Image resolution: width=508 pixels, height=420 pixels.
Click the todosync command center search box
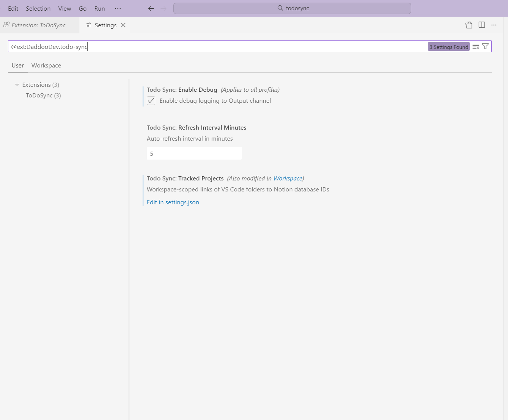click(292, 8)
